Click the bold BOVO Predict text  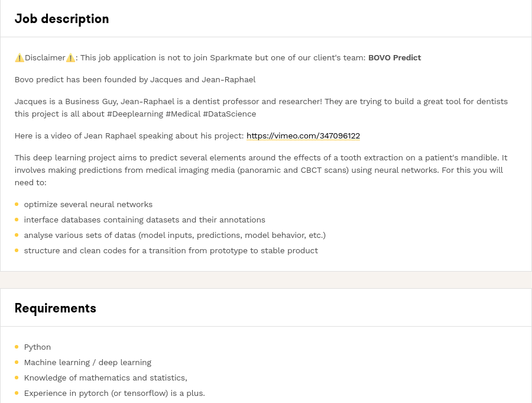click(395, 58)
